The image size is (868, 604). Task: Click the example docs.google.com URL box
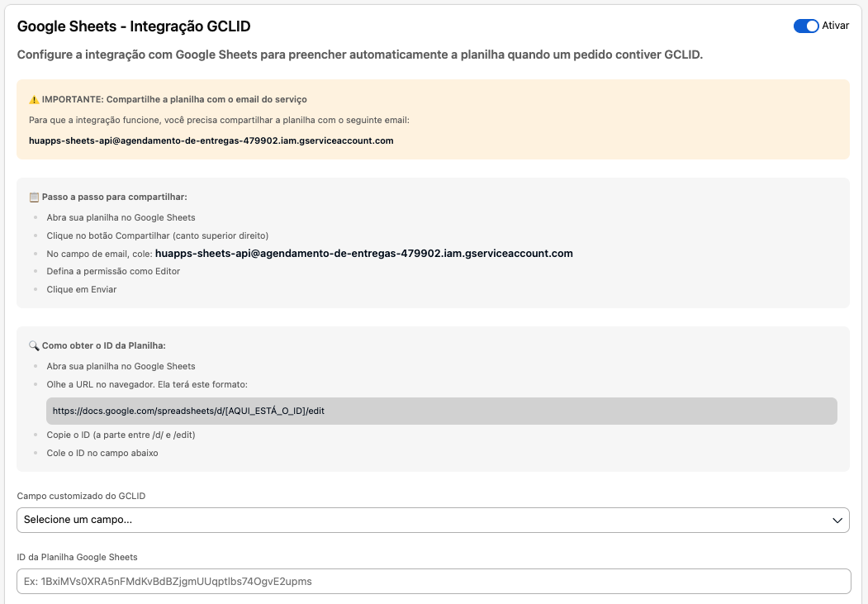click(441, 411)
